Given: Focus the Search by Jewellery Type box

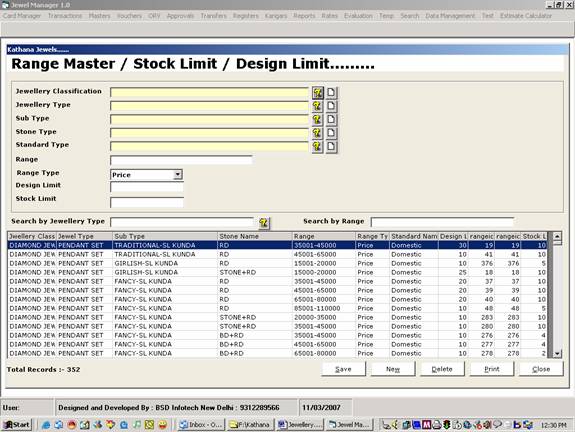Looking at the screenshot, I should tap(182, 222).
